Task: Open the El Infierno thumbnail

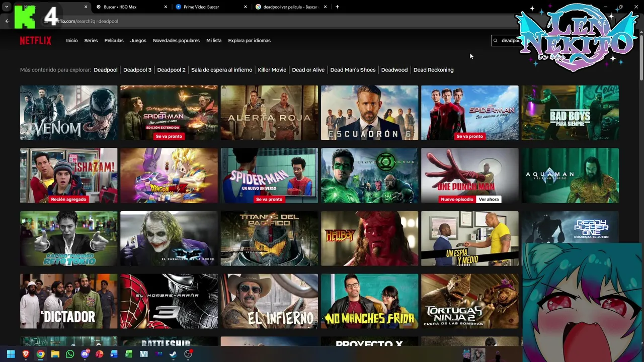Action: [269, 301]
